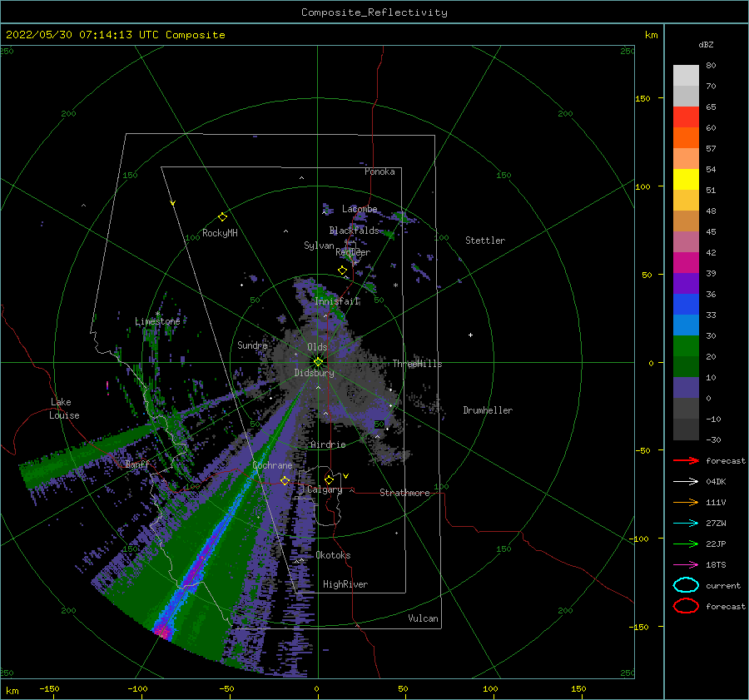Click the 'current' legend label
Image resolution: width=749 pixels, height=700 pixels.
(x=723, y=585)
